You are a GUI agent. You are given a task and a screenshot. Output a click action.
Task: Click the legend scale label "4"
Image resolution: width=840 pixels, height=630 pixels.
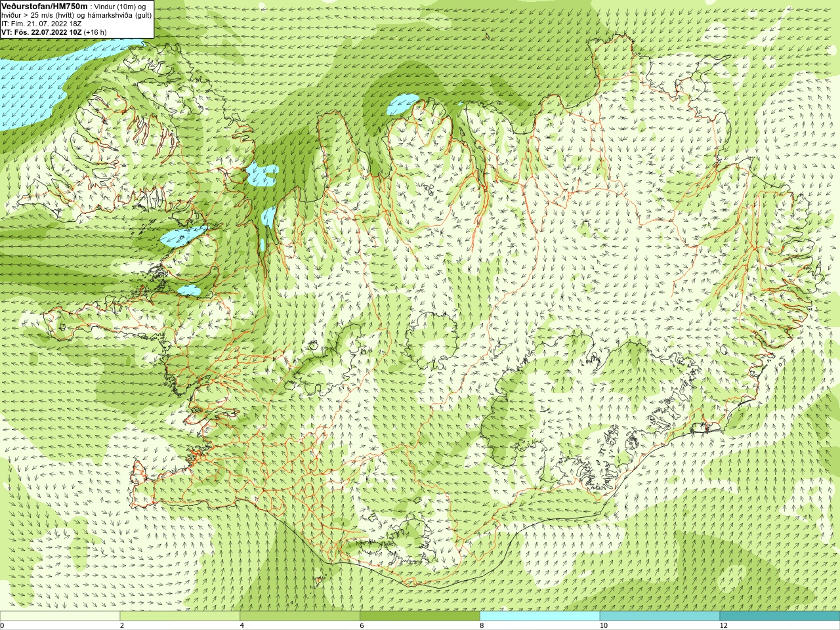tap(242, 625)
